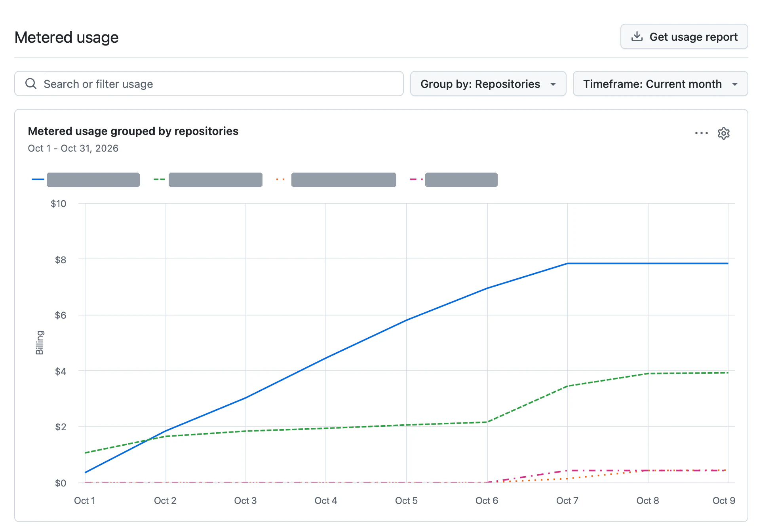Click the magnifier icon in the search box
The width and height of the screenshot is (757, 532).
[x=31, y=84]
